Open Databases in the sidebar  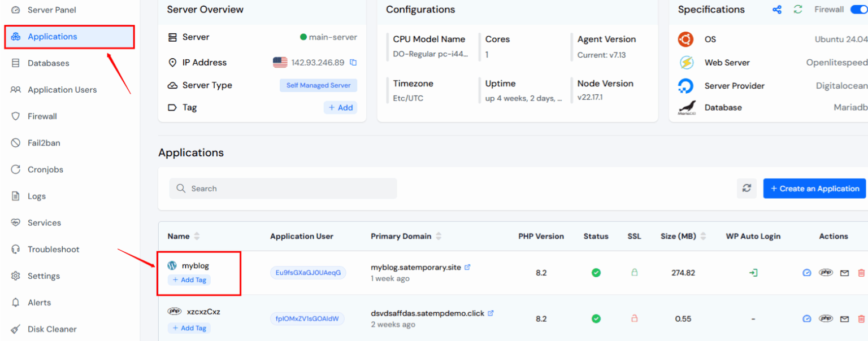[49, 63]
